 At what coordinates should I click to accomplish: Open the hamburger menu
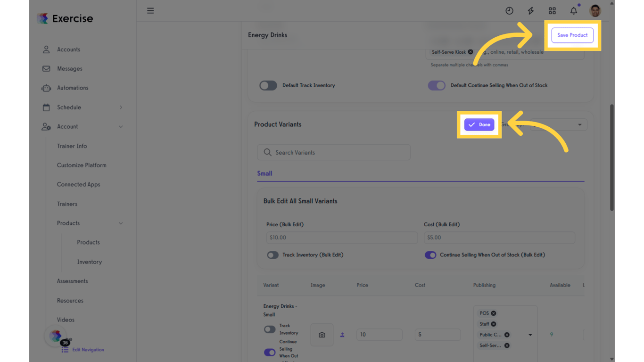click(150, 10)
